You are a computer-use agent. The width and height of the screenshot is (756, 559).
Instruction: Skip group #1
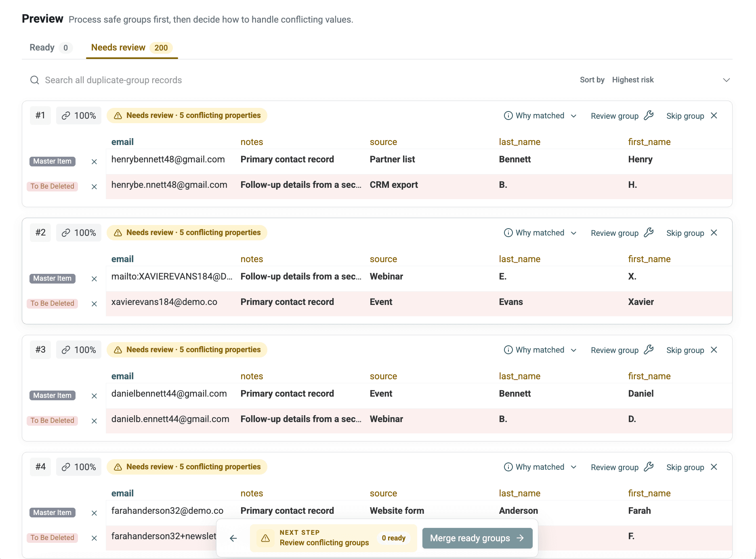click(x=692, y=116)
